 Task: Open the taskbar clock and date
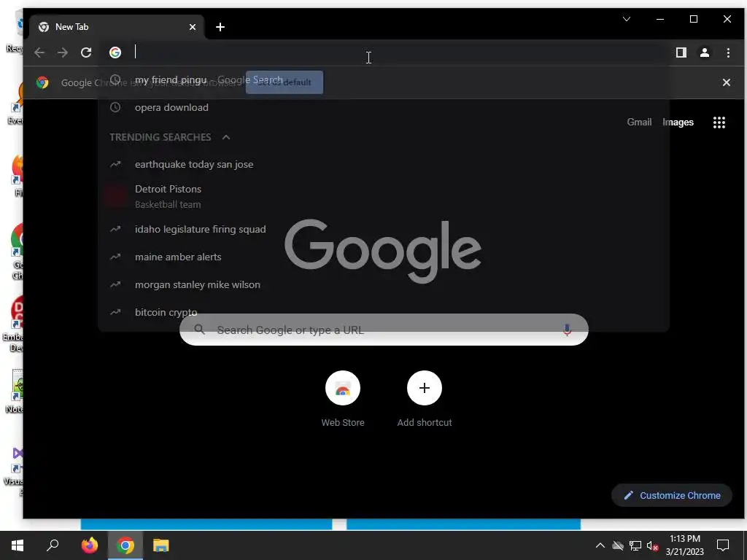pyautogui.click(x=684, y=545)
